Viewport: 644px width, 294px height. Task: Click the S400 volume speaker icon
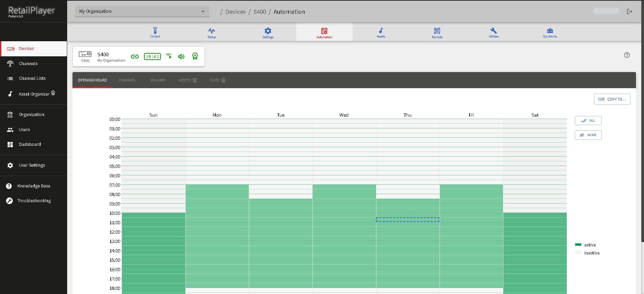click(181, 56)
